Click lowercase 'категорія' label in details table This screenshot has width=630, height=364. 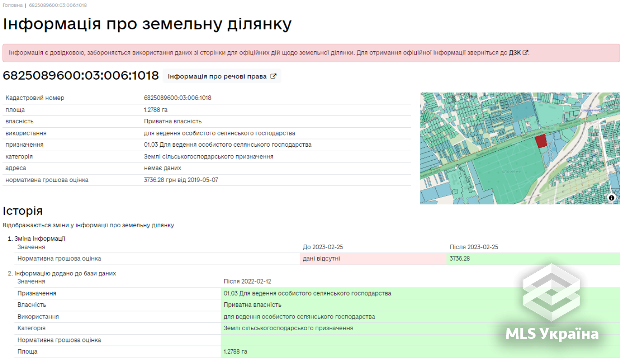coord(19,157)
